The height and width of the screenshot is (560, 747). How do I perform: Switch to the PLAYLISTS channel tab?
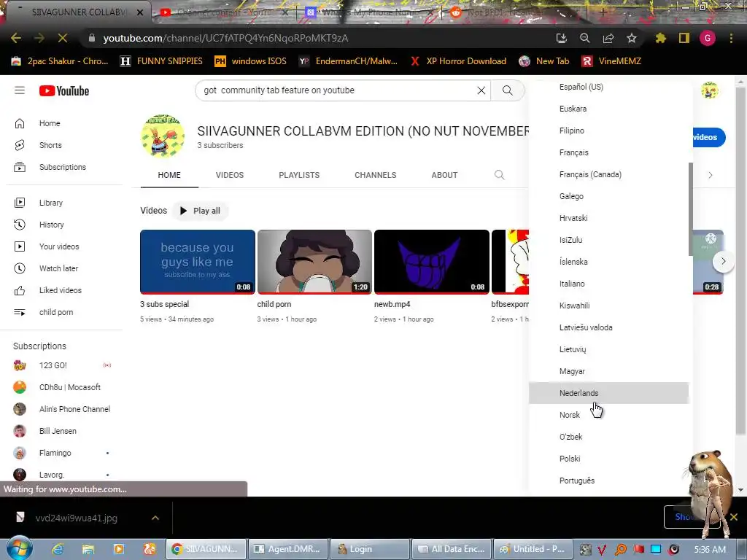pyautogui.click(x=299, y=175)
